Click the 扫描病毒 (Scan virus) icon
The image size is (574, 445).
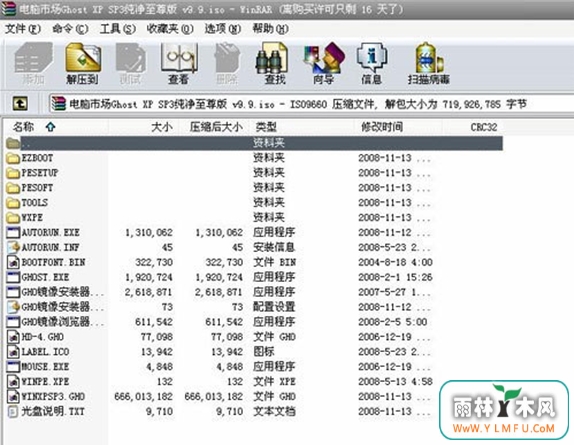[x=429, y=63]
